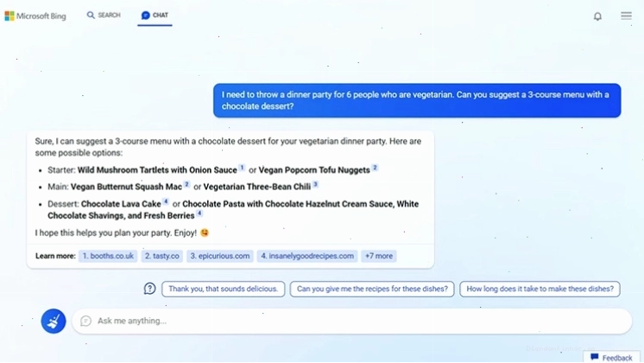
Task: Focus the Ask me anything input field
Action: (352, 321)
